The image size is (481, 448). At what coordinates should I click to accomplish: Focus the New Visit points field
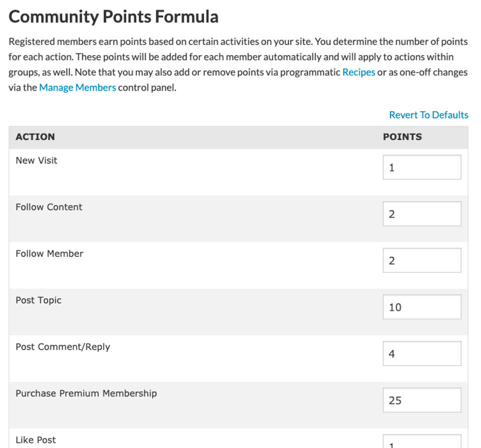[421, 167]
